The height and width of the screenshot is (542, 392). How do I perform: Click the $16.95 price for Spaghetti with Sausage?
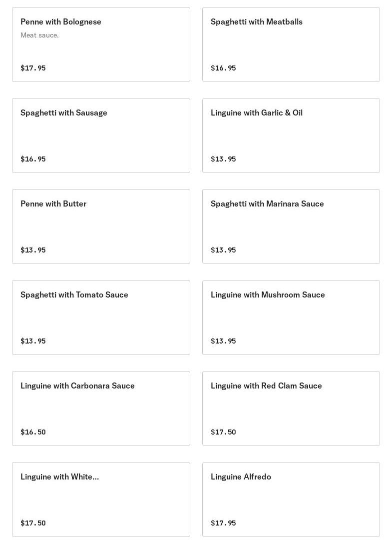(x=33, y=159)
